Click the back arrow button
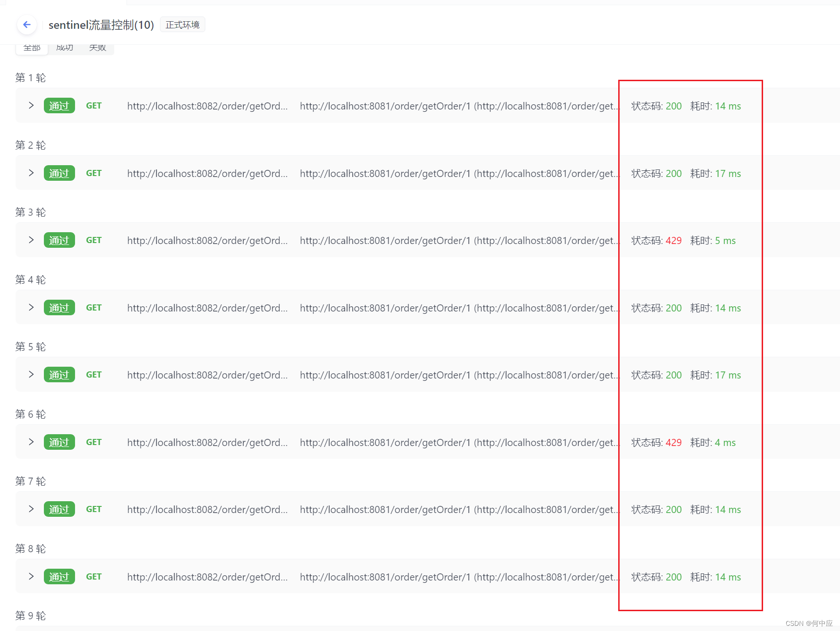Screen dimensions: 840x631 [x=27, y=25]
